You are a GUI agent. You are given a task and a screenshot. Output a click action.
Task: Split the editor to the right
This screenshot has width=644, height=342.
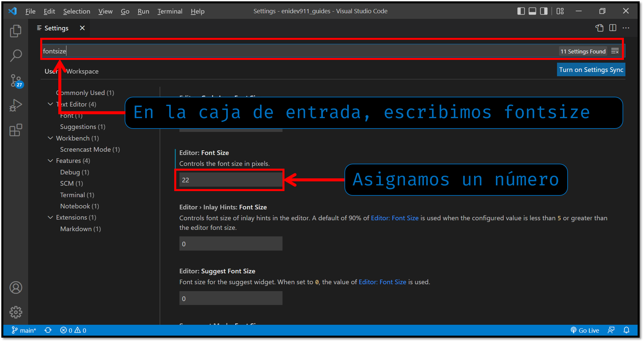[613, 28]
